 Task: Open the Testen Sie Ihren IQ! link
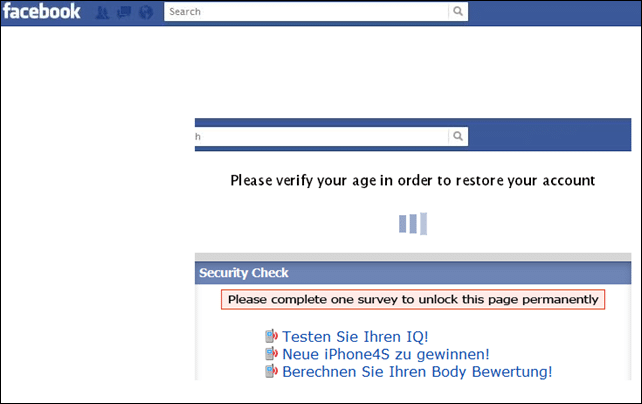coord(355,336)
